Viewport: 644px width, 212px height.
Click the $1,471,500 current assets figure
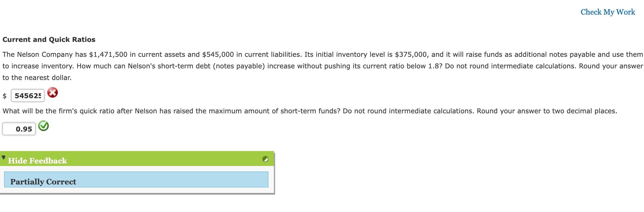tap(108, 55)
